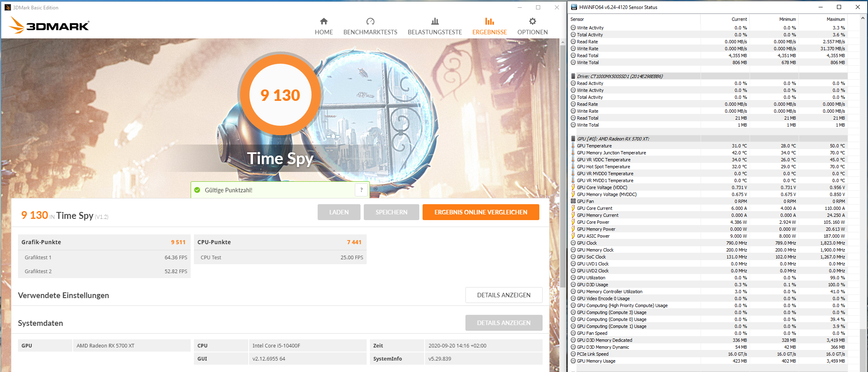Image resolution: width=868 pixels, height=372 pixels.
Task: Click the Ergebnisse orange bars icon
Action: coord(490,21)
